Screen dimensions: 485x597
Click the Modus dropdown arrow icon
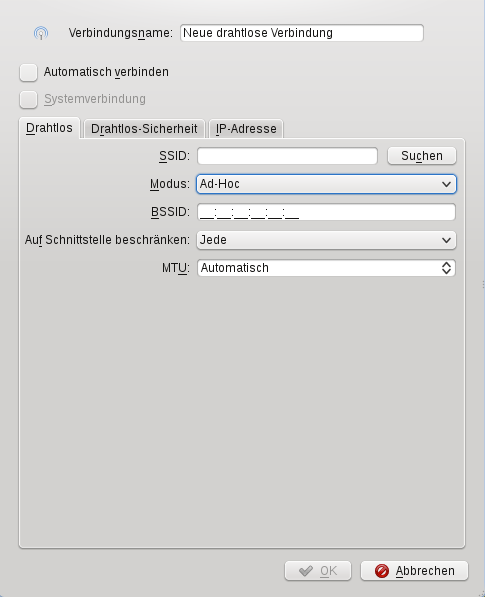pyautogui.click(x=446, y=184)
